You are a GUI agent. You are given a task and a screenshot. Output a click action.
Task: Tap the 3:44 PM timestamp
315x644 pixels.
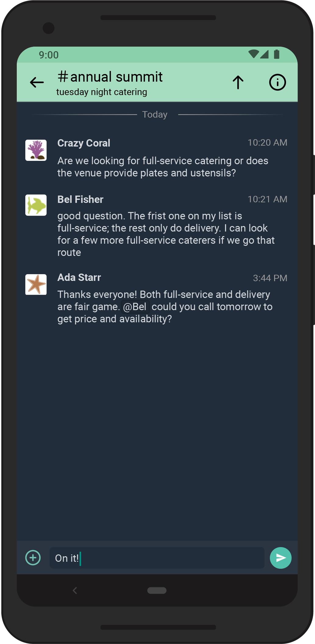click(270, 278)
